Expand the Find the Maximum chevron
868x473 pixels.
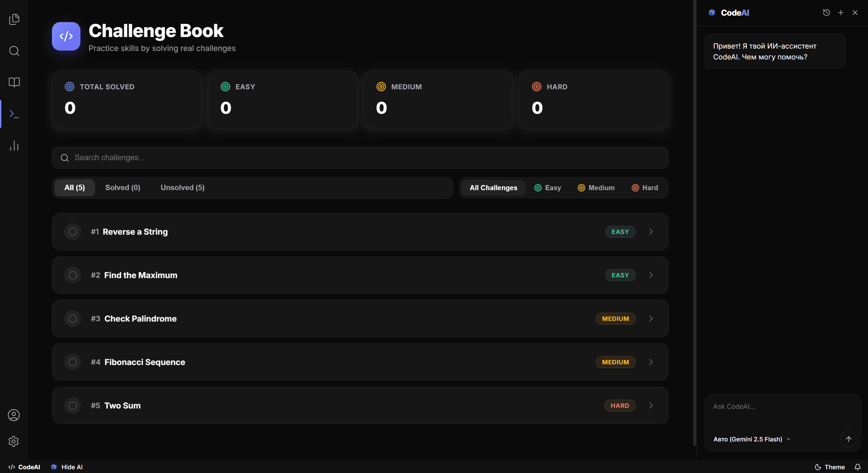click(651, 275)
